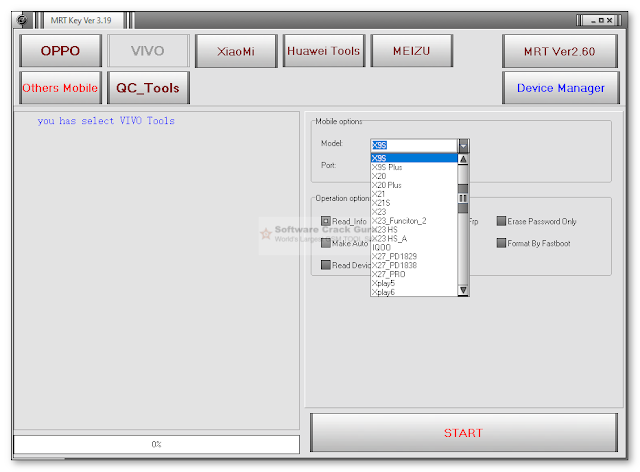Click the model list scroll up arrow
Image resolution: width=640 pixels, height=472 pixels.
click(x=463, y=159)
